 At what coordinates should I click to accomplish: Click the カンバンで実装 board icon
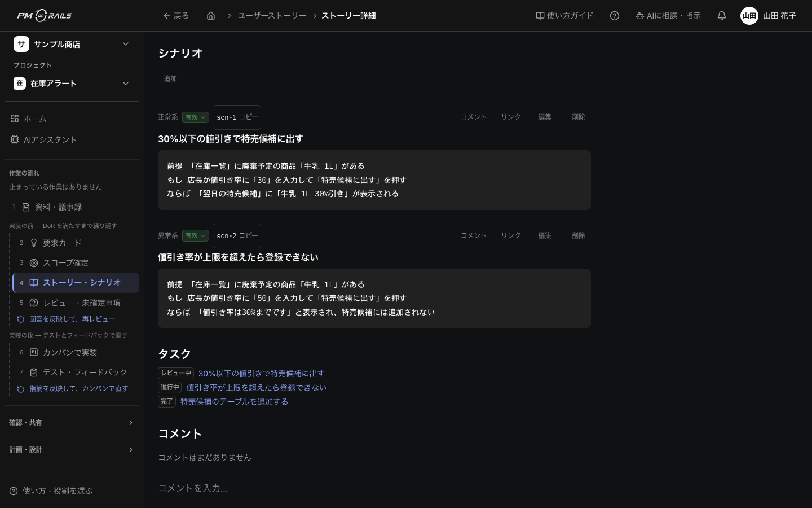tap(34, 353)
